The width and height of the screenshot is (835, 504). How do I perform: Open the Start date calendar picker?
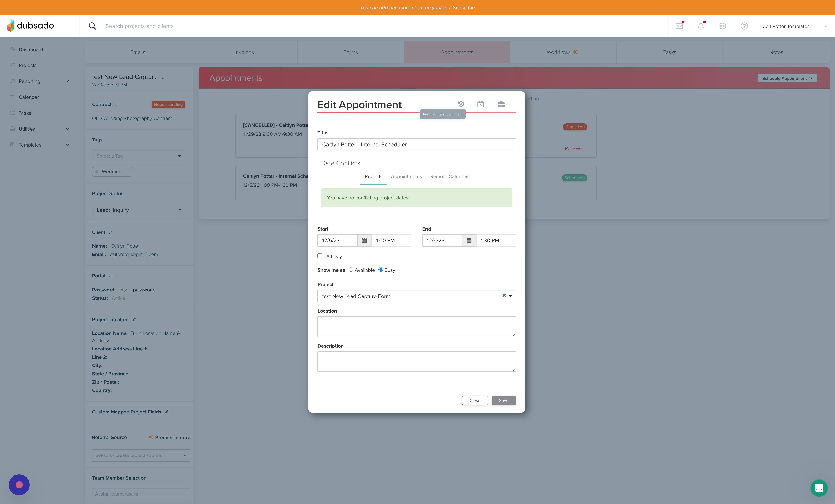point(364,240)
